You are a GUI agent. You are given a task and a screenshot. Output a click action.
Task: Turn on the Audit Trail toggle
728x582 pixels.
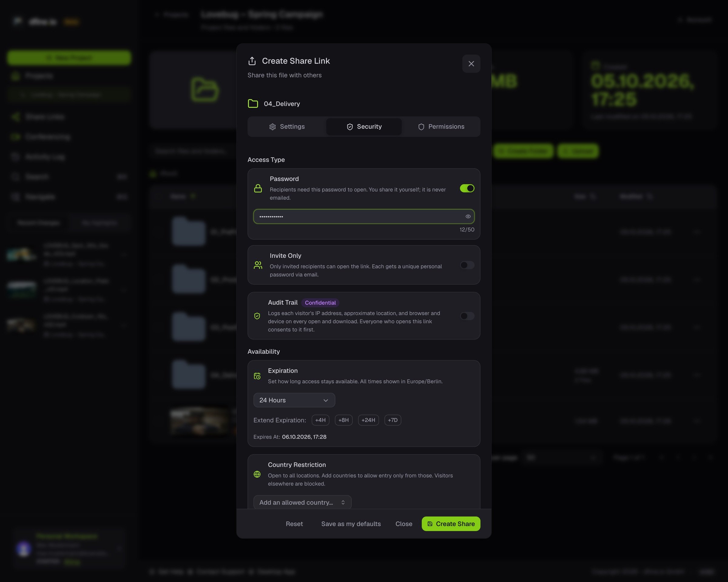(467, 316)
